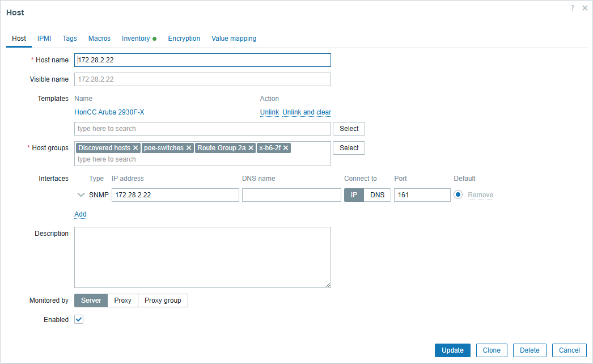Toggle the Enabled checkbox

click(79, 319)
